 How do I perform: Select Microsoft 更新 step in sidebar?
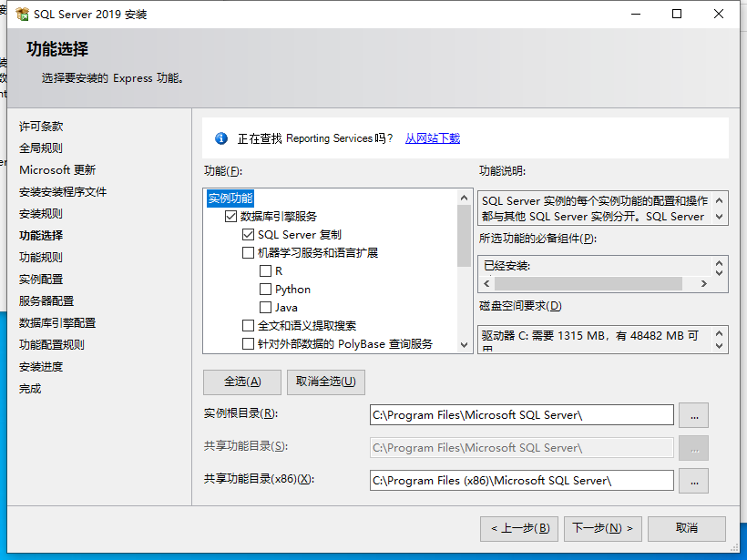[x=57, y=170]
